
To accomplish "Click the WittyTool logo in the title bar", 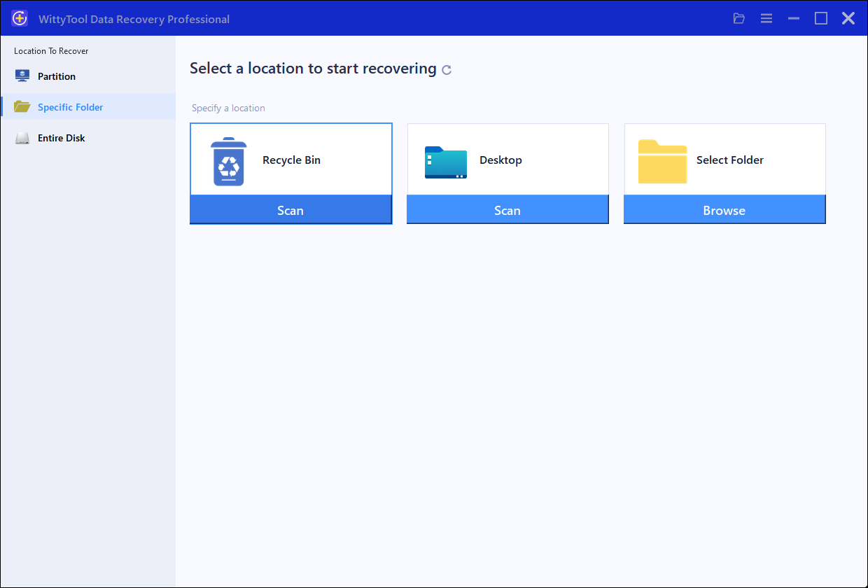I will tap(19, 18).
